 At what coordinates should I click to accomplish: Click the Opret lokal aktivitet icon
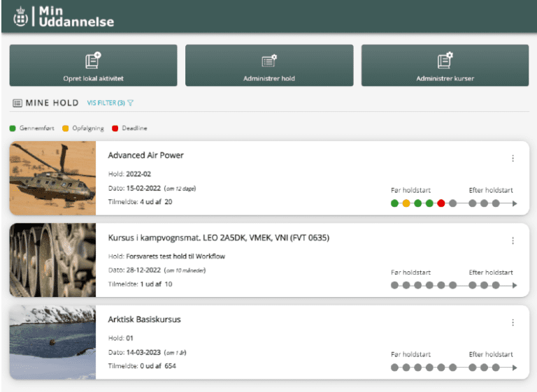click(x=93, y=60)
